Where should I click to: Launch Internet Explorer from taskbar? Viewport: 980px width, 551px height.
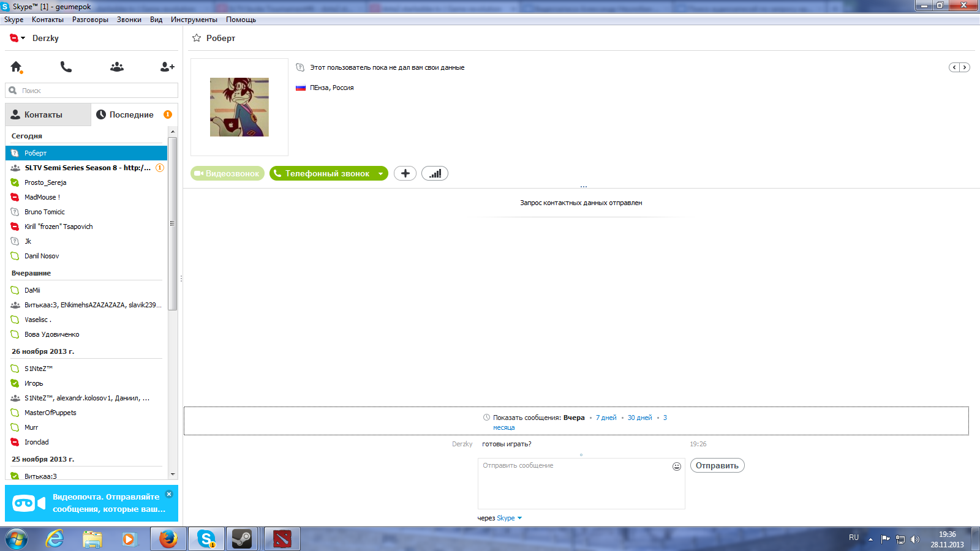pyautogui.click(x=55, y=539)
